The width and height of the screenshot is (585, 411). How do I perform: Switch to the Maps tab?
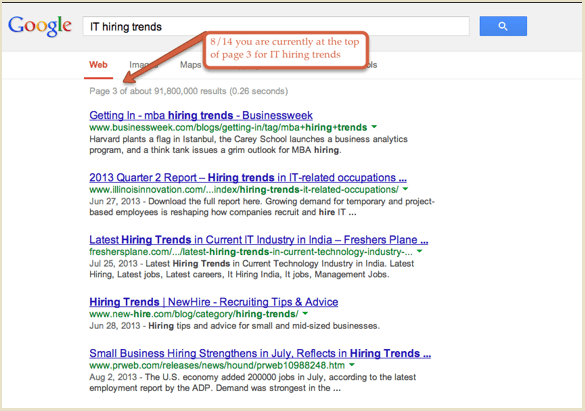191,65
